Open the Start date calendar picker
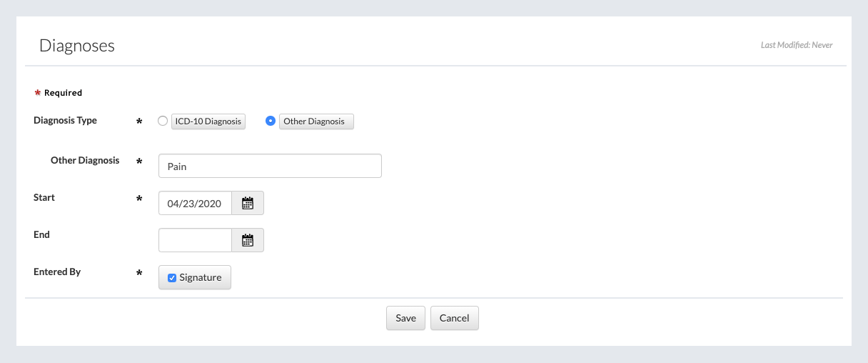Image resolution: width=868 pixels, height=363 pixels. click(x=248, y=203)
